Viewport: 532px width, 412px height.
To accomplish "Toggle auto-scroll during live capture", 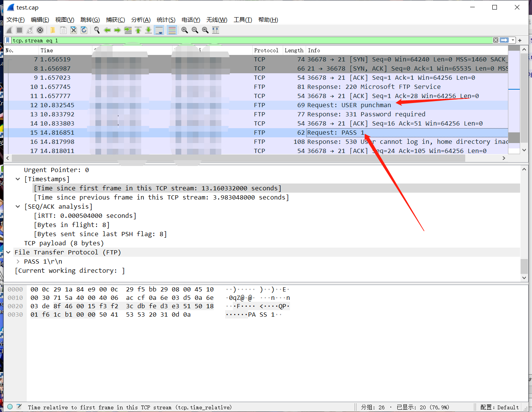I will point(159,30).
